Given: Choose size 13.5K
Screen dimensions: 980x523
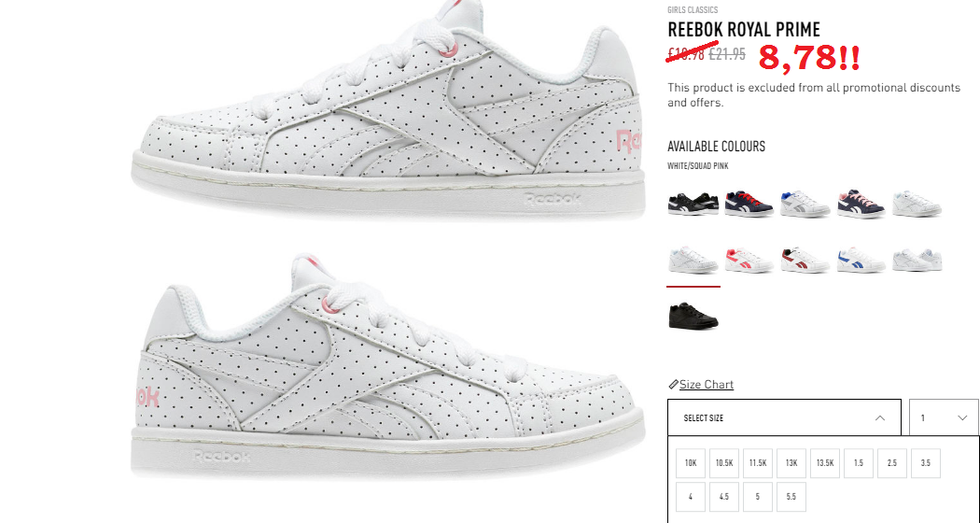Looking at the screenshot, I should coord(825,463).
